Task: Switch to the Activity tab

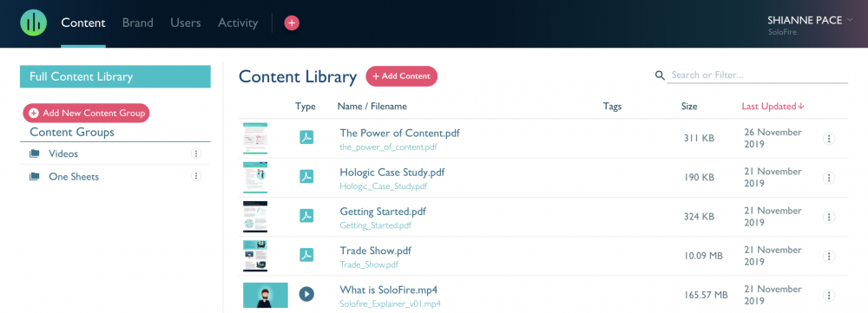Action: click(x=238, y=23)
